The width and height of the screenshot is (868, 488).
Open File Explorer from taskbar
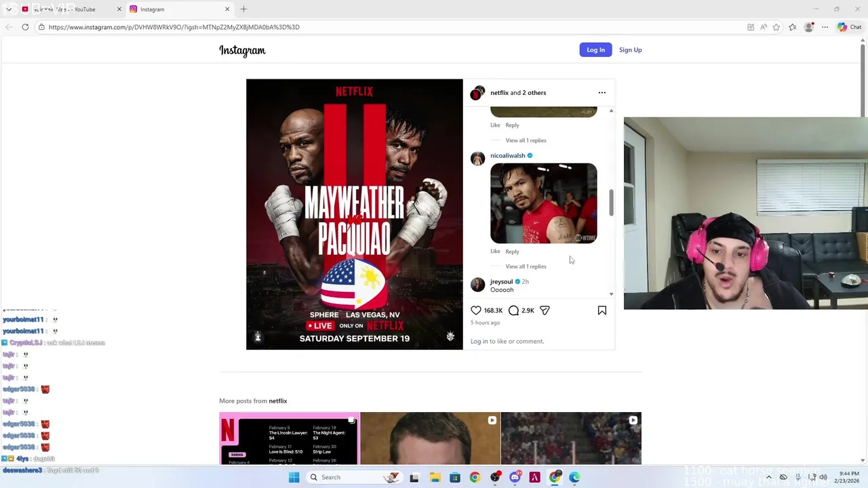(435, 477)
